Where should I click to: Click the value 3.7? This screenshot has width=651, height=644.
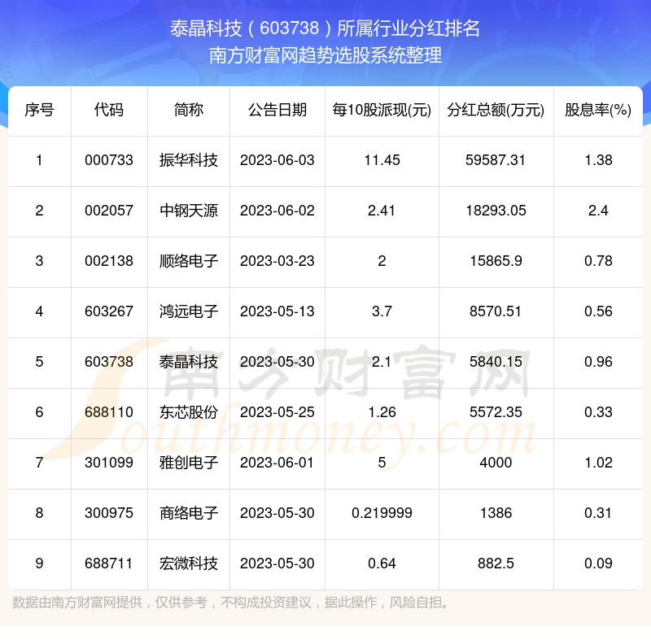coord(382,311)
